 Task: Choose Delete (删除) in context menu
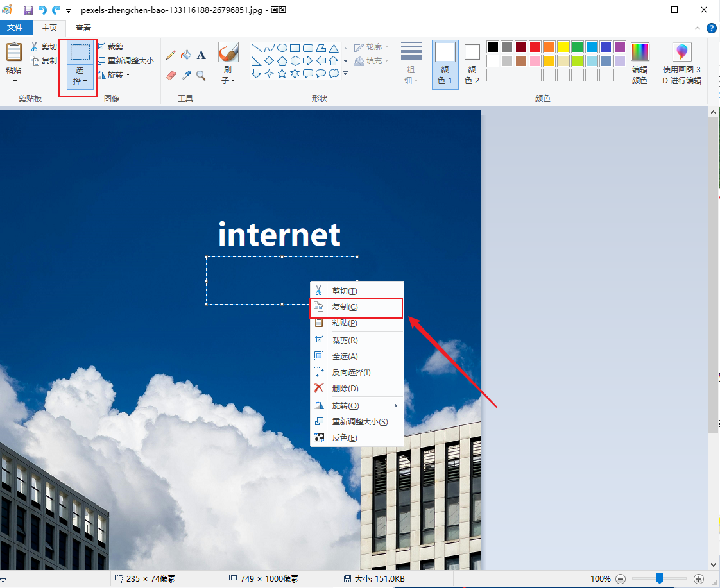[357, 389]
